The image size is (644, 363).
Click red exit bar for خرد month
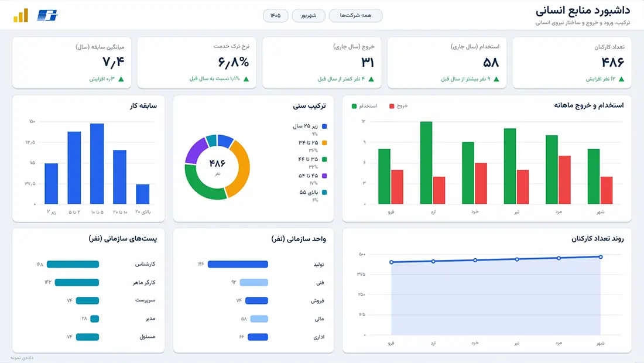coord(481,184)
